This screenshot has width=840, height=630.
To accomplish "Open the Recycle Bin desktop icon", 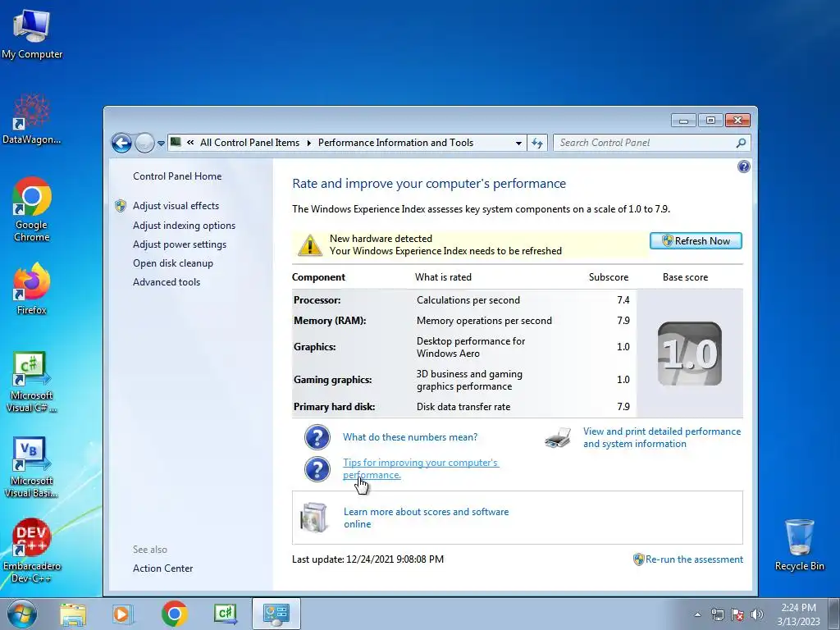I will pos(799,545).
